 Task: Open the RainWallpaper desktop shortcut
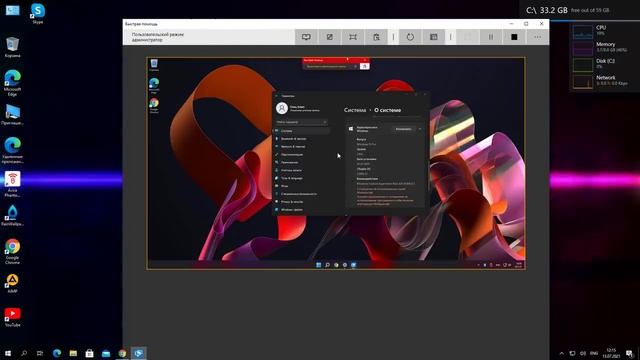tap(12, 216)
